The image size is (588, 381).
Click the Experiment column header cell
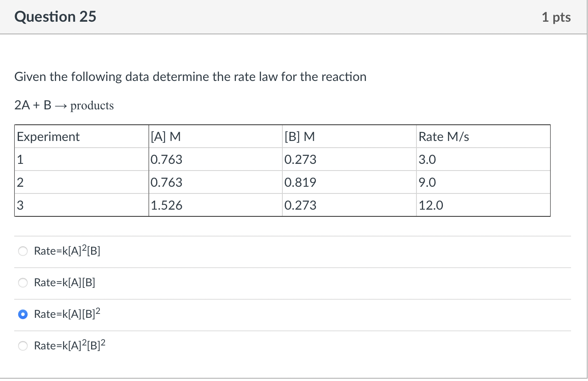tap(82, 137)
